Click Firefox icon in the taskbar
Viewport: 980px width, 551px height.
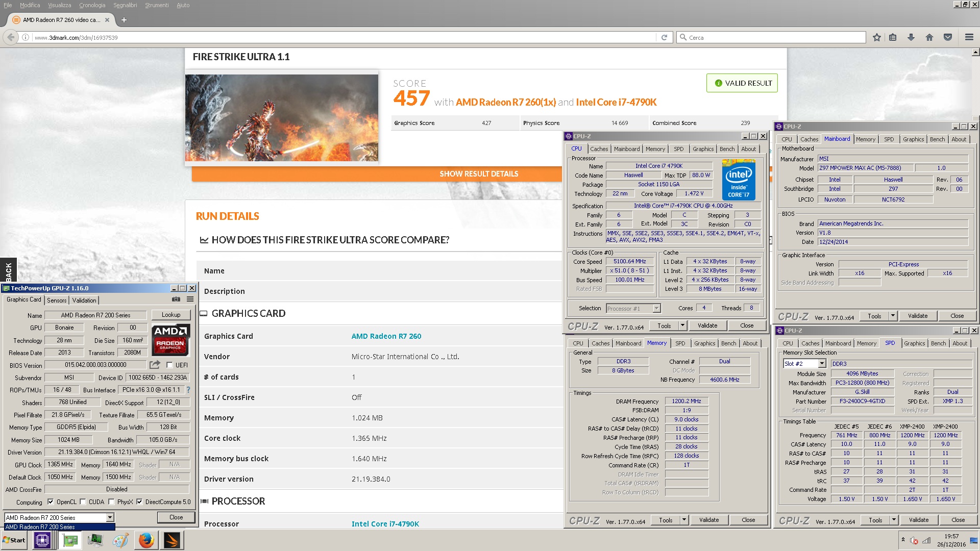tap(146, 540)
